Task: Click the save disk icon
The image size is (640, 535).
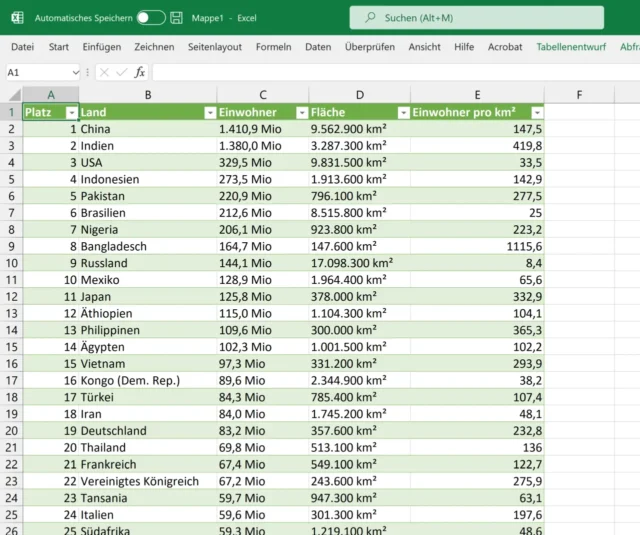Action: tap(176, 18)
